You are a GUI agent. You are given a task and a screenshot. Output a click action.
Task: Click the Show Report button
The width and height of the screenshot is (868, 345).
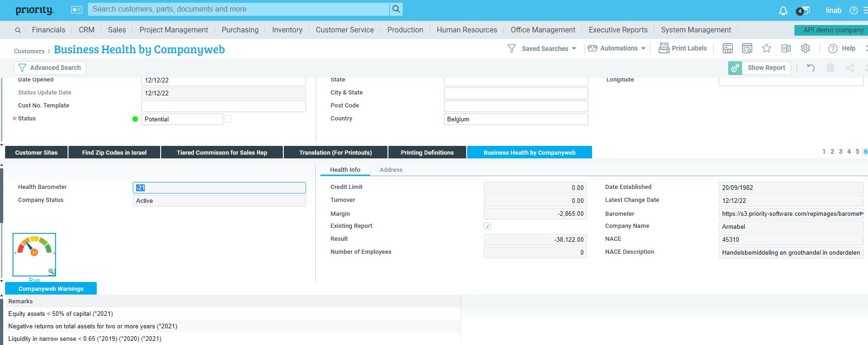(766, 68)
